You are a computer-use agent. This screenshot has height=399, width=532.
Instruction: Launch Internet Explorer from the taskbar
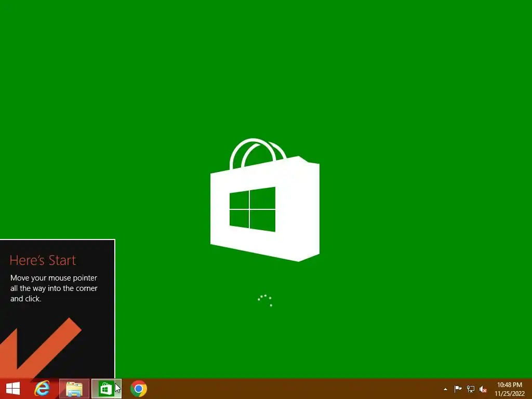[x=43, y=389]
